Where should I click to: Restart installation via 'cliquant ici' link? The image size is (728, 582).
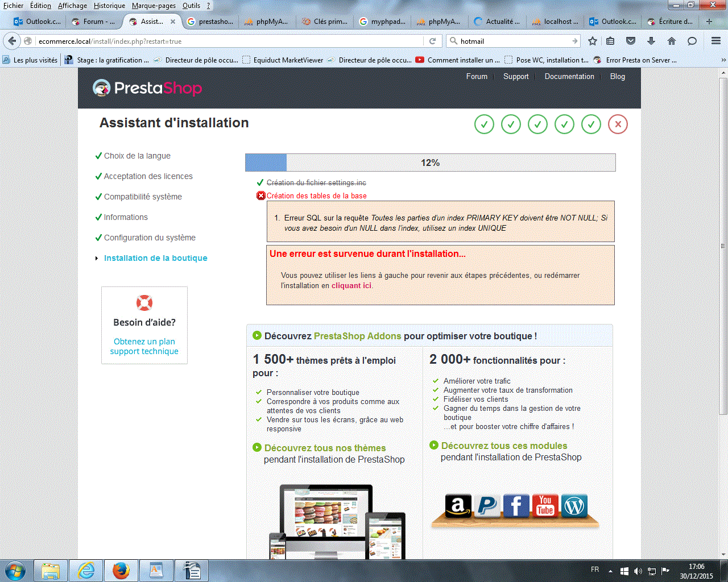coord(351,285)
